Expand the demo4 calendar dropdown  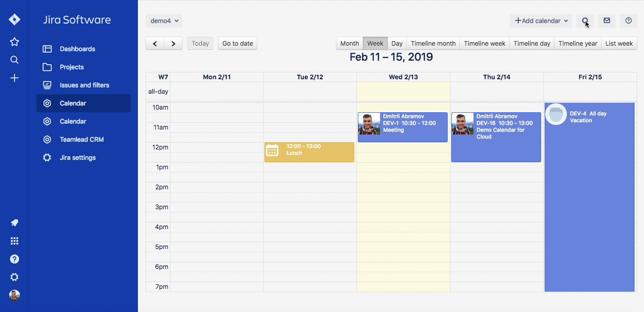pyautogui.click(x=164, y=21)
